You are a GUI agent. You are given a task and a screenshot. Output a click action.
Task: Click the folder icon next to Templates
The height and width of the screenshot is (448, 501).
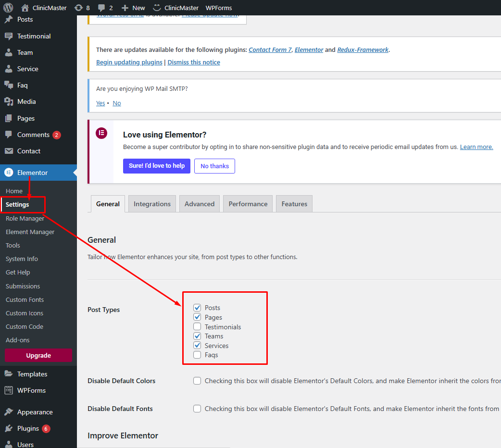(9, 374)
